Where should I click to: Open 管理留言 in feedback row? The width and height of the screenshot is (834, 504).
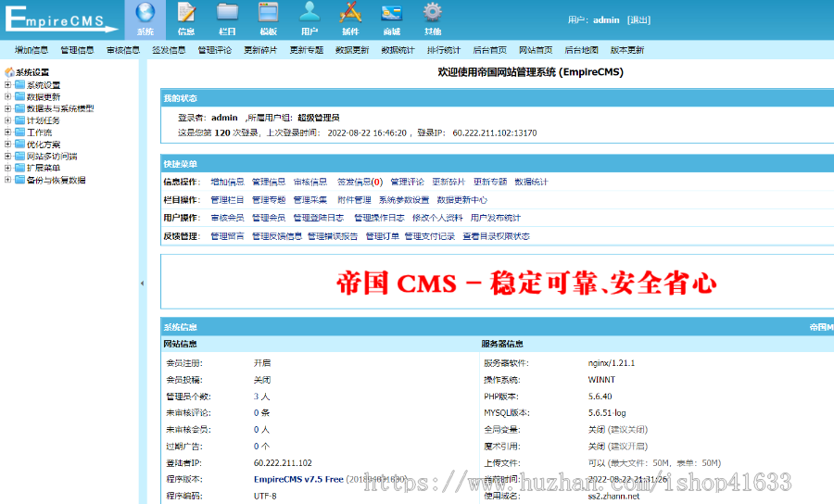(227, 236)
